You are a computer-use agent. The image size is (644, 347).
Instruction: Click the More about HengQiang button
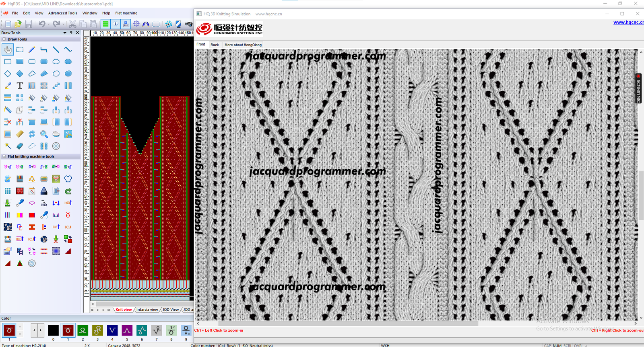[243, 45]
